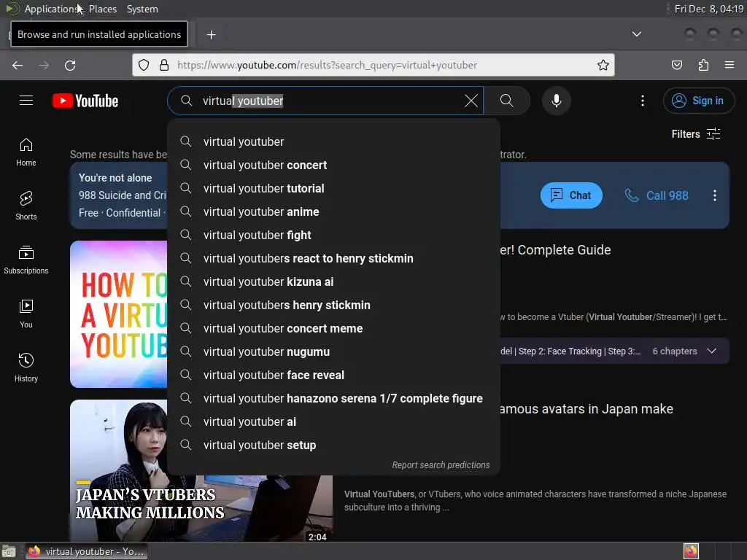Open the Firefox application menu
The height and width of the screenshot is (560, 747).
coord(729,65)
